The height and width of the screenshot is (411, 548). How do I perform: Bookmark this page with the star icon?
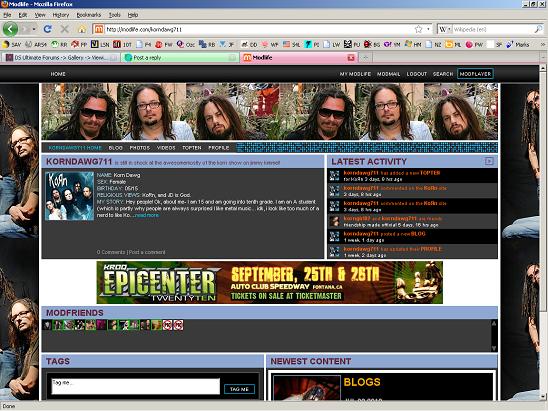(x=418, y=29)
